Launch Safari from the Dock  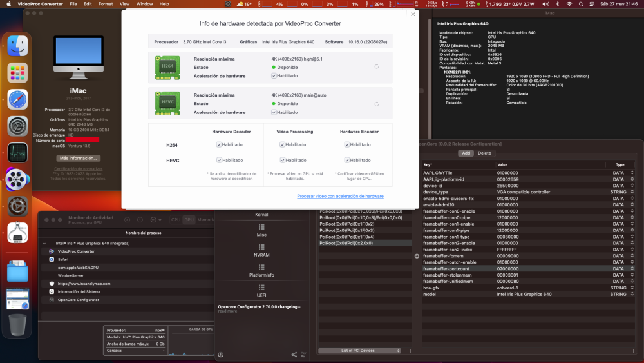coord(17,99)
